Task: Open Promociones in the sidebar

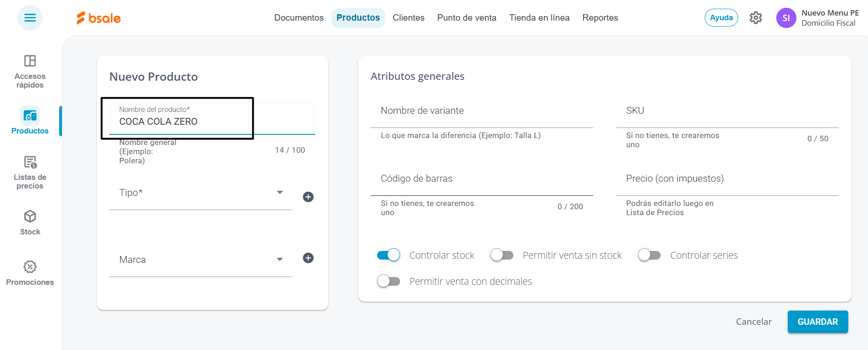Action: click(30, 273)
